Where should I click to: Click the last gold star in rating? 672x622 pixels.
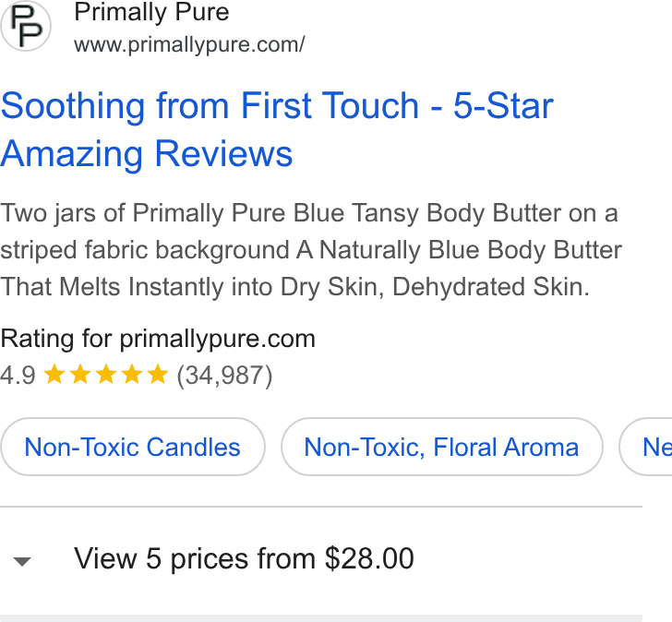pyautogui.click(x=157, y=374)
